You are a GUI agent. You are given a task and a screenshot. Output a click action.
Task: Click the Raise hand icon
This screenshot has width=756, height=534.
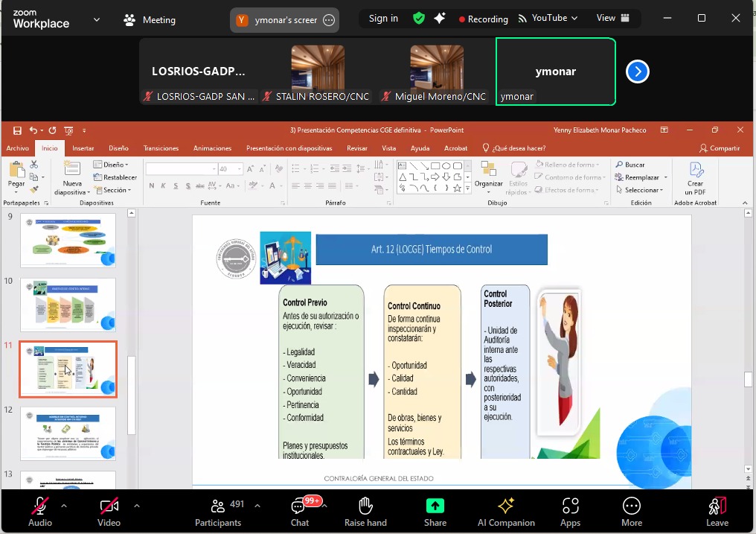click(365, 506)
